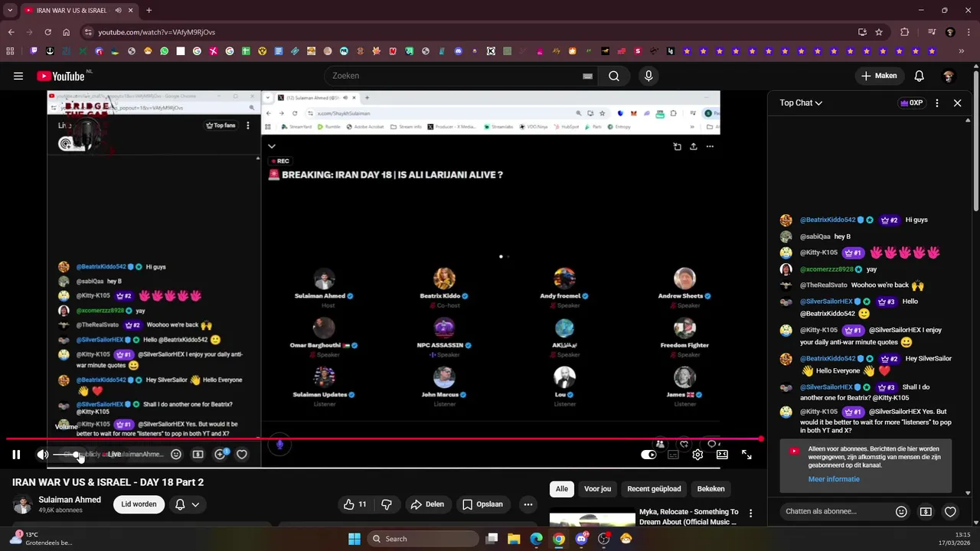The width and height of the screenshot is (980, 551).
Task: Open Super Chat dollar icon in chat
Action: [926, 511]
